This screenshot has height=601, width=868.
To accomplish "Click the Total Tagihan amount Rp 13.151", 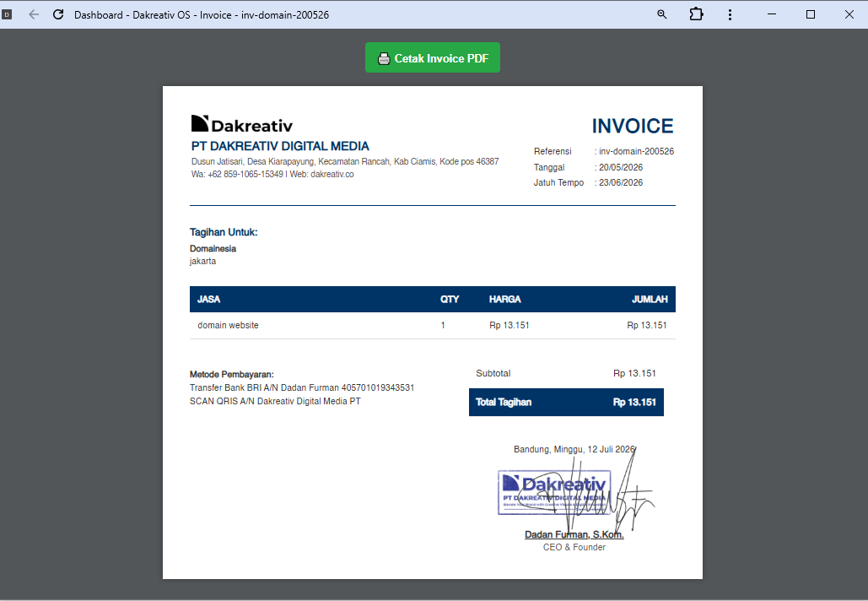I will pyautogui.click(x=634, y=402).
